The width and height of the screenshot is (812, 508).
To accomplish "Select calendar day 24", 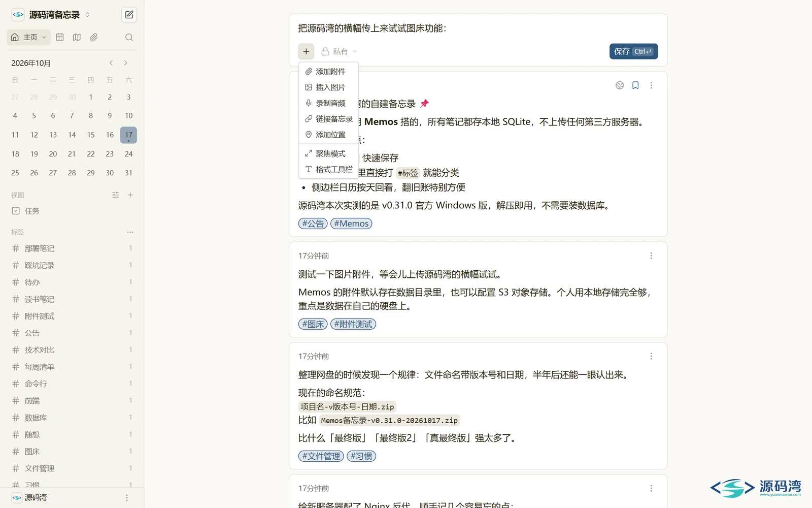I will 128,154.
